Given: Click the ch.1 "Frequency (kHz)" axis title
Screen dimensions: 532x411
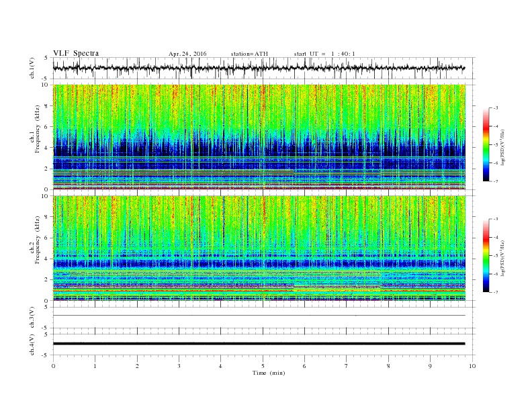Looking at the screenshot, I should (38, 129).
